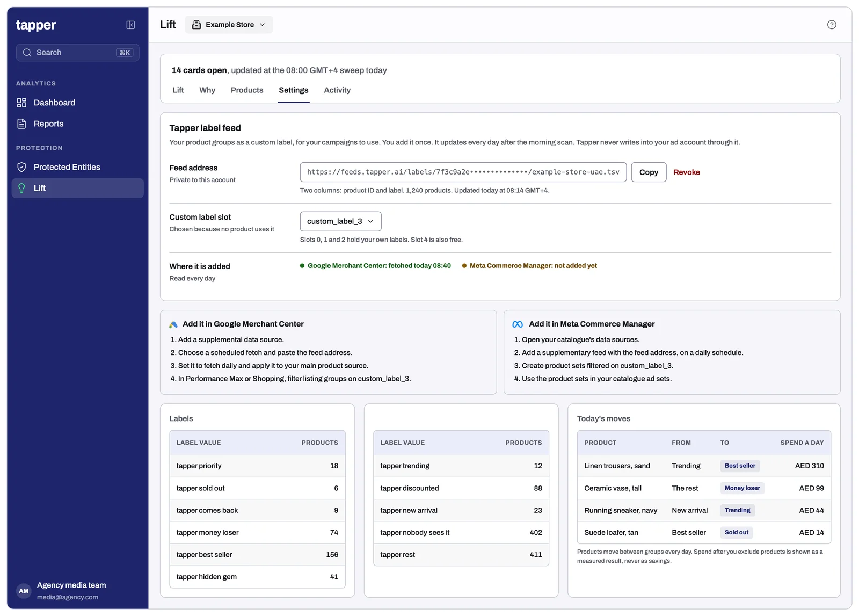Collapse the sidebar with the panel icon
The width and height of the screenshot is (859, 616).
tap(130, 25)
